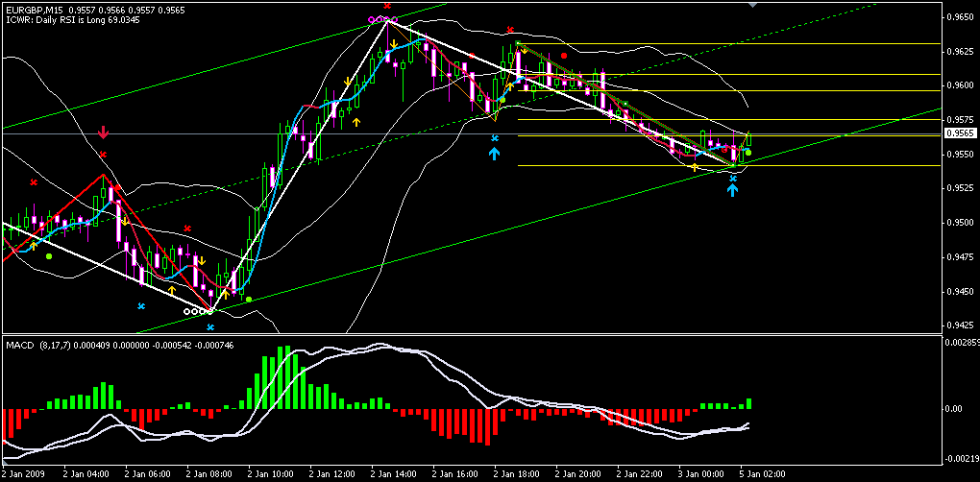Select the 2 Jan 12:00 time axis label
The image size is (980, 482).
(x=330, y=473)
